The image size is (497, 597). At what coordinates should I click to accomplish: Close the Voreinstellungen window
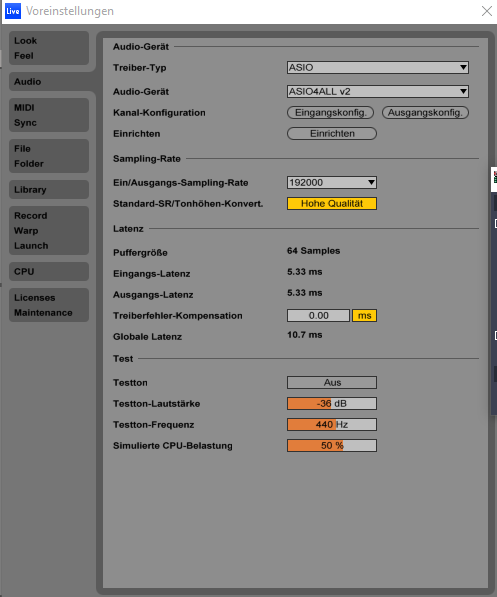pyautogui.click(x=487, y=11)
